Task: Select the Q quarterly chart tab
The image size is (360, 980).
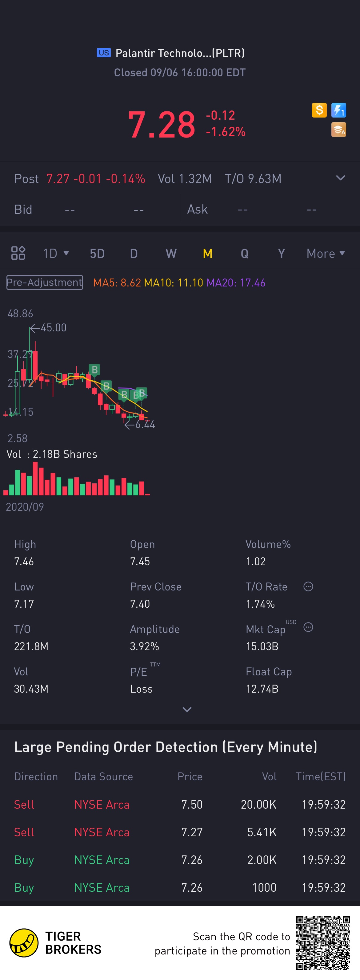Action: 244,253
